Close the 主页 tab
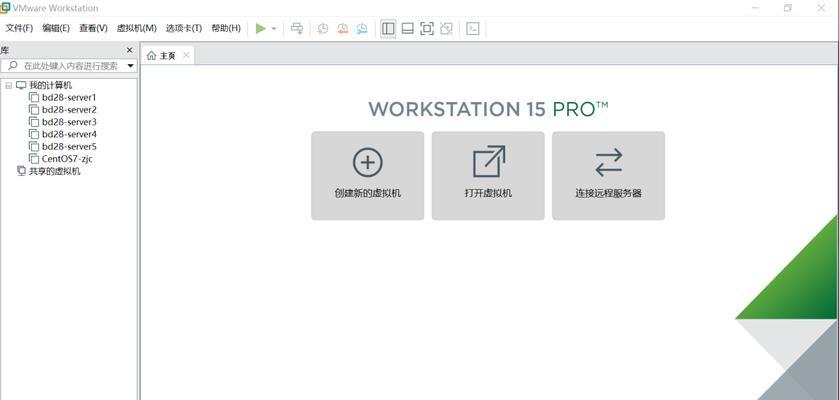The height and width of the screenshot is (400, 839). point(186,55)
